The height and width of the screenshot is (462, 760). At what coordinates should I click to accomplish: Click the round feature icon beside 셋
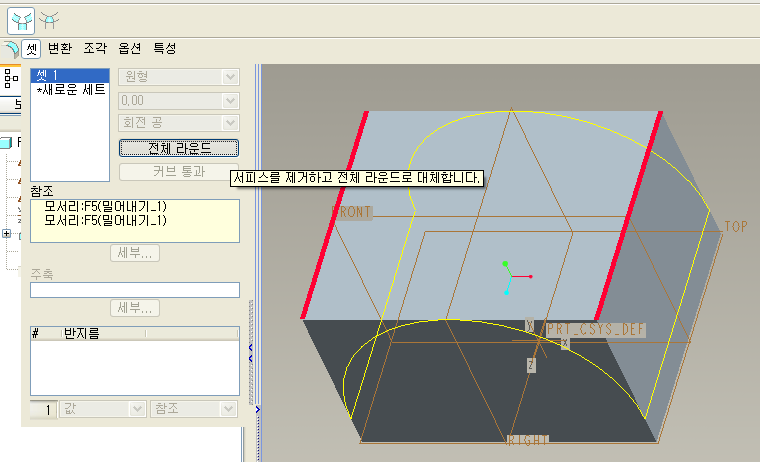tap(10, 48)
